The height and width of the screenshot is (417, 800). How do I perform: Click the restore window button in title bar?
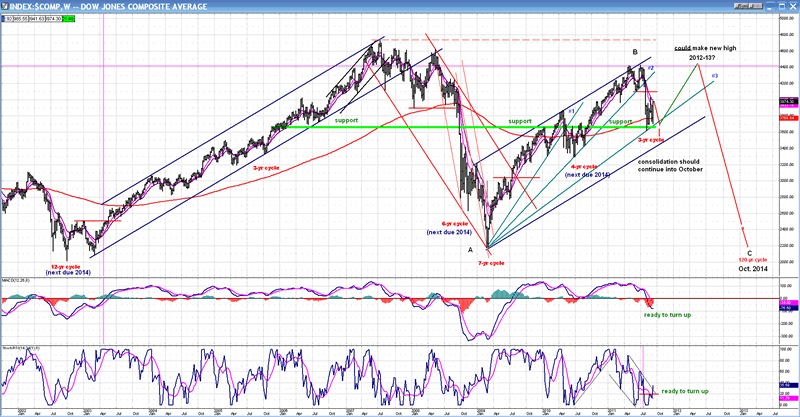coord(781,5)
